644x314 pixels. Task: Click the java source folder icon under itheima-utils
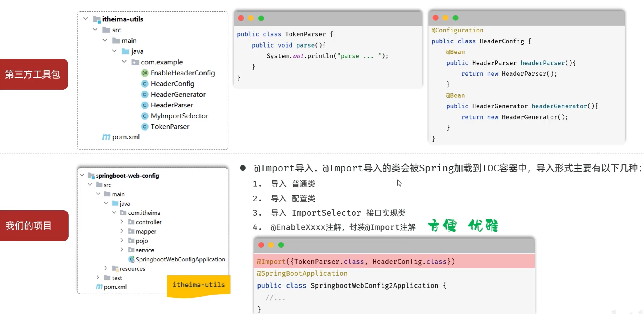tap(125, 51)
